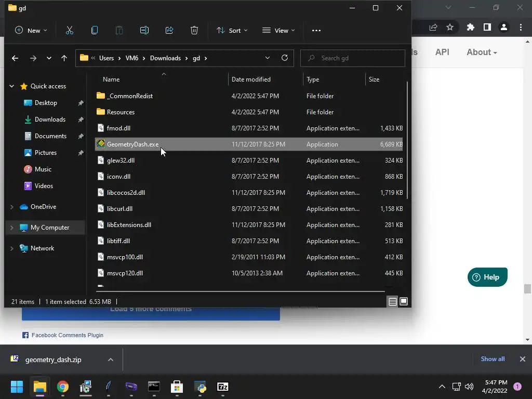Screen dimensions: 532x399
Task: Click the Search gd input field
Action: (353, 58)
